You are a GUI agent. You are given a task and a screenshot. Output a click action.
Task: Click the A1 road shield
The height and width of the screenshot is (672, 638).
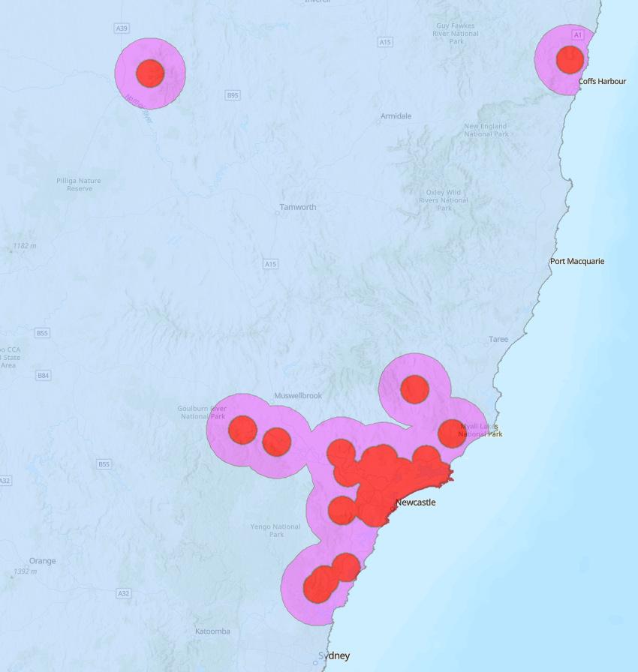[578, 34]
